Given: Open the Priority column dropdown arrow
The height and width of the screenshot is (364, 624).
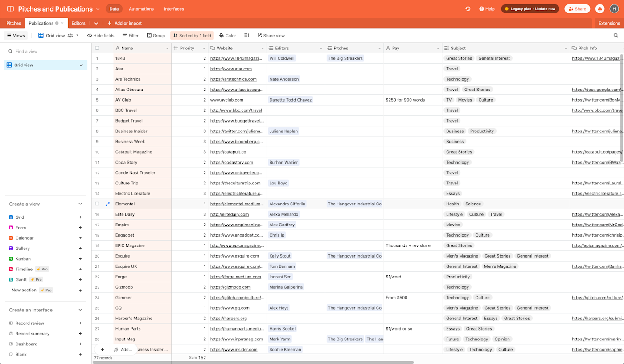Looking at the screenshot, I should (x=204, y=49).
